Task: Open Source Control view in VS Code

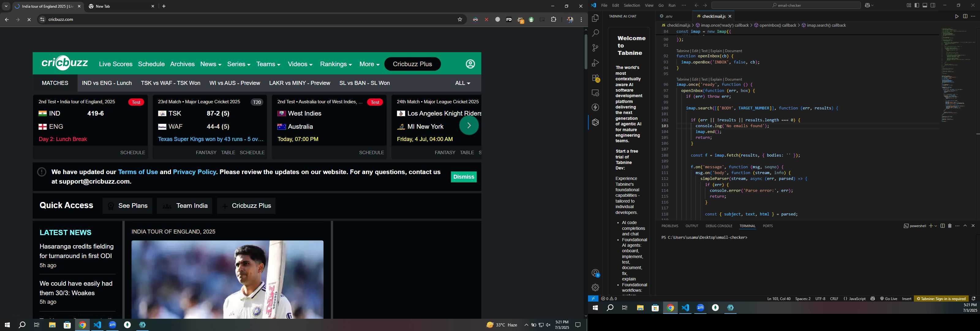Action: tap(595, 48)
